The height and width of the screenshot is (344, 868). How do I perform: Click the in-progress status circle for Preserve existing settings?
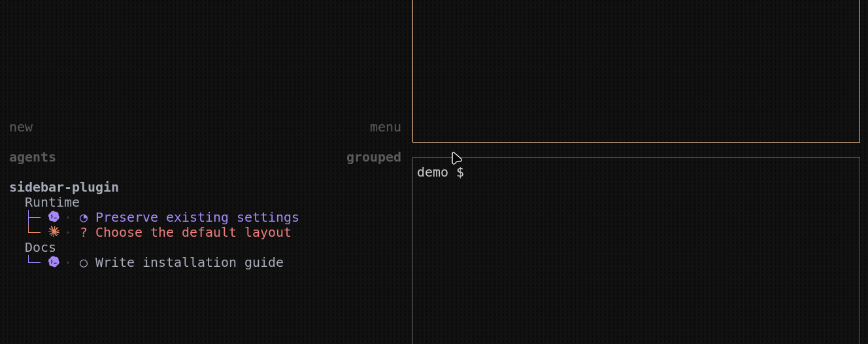click(84, 218)
